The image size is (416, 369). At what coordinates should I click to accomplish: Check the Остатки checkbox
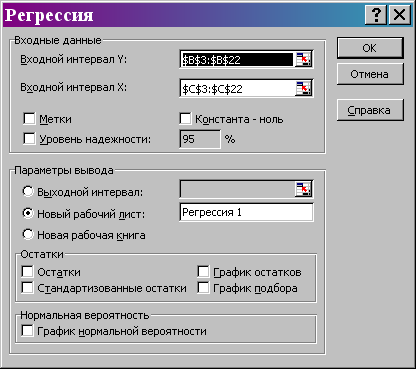(x=27, y=271)
